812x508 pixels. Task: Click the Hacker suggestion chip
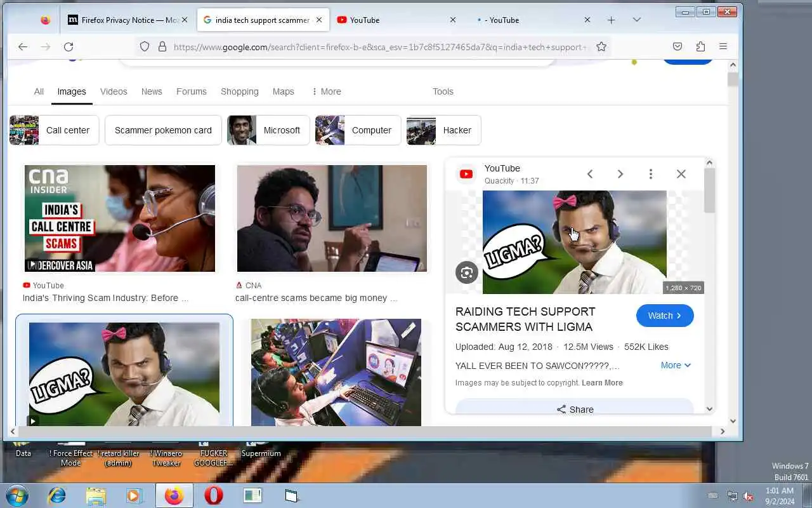(x=443, y=130)
